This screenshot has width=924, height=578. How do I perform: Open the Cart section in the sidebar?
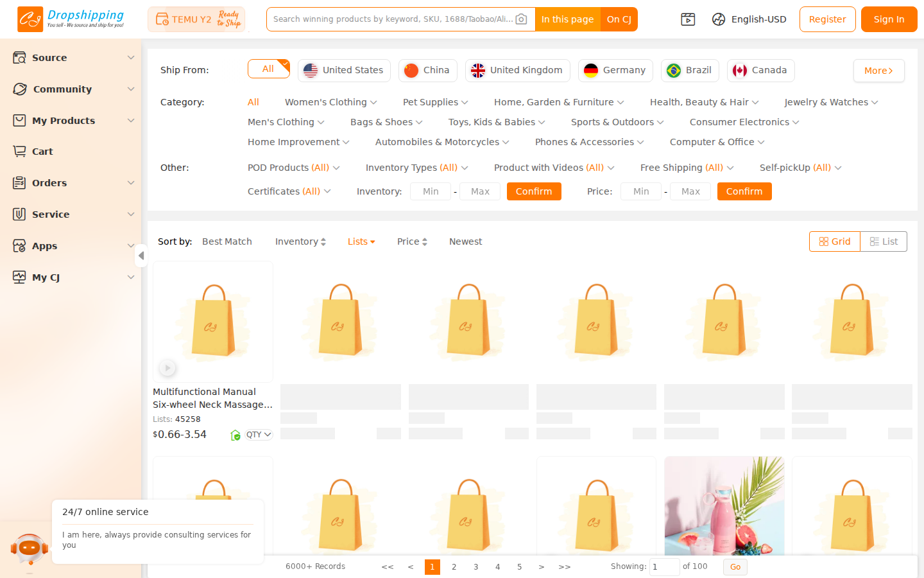(41, 151)
